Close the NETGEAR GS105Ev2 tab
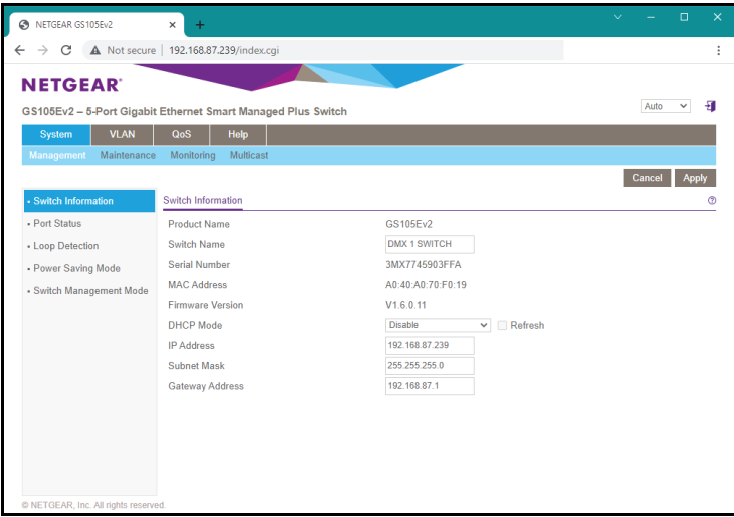This screenshot has height=517, width=734. (172, 25)
